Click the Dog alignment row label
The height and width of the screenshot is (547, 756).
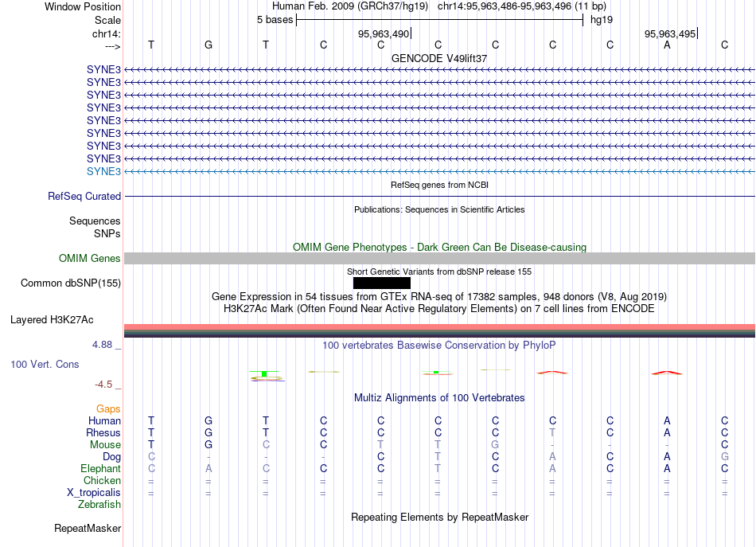pyautogui.click(x=111, y=457)
